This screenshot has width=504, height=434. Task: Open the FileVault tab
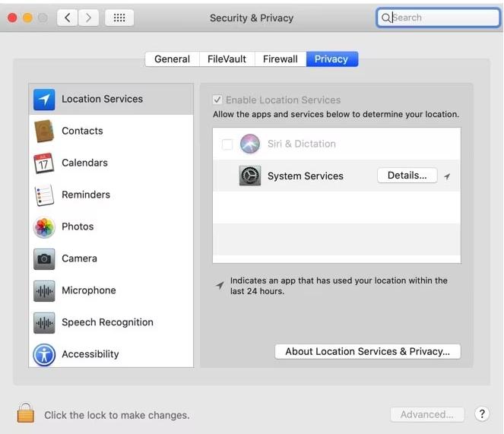(227, 59)
